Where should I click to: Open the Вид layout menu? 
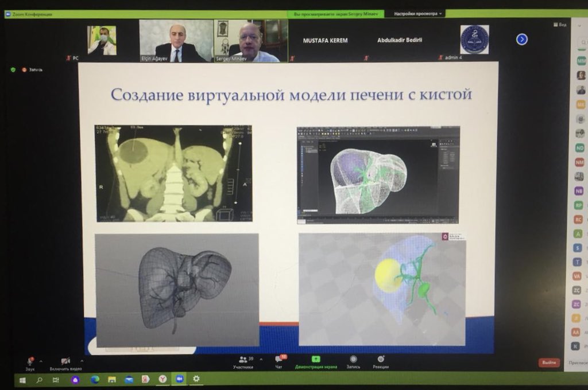click(560, 25)
